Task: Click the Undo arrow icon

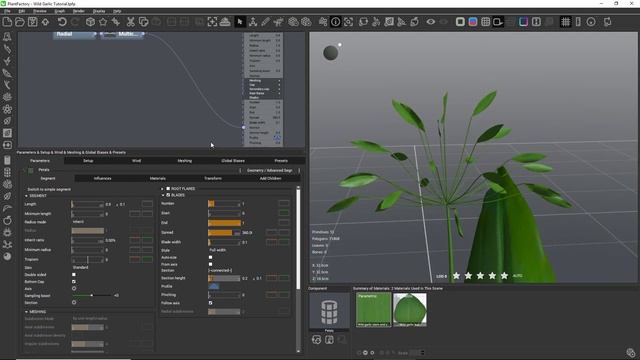Action: pyautogui.click(x=62, y=22)
